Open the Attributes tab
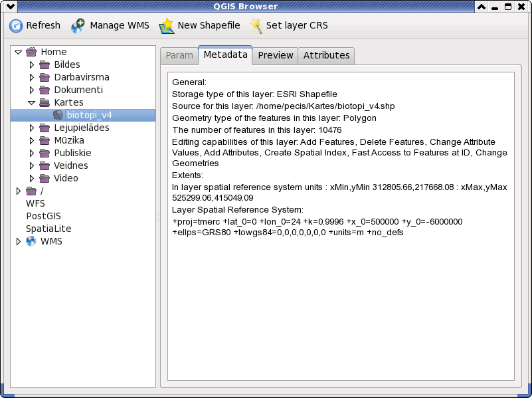This screenshot has height=398, width=532. (x=326, y=56)
